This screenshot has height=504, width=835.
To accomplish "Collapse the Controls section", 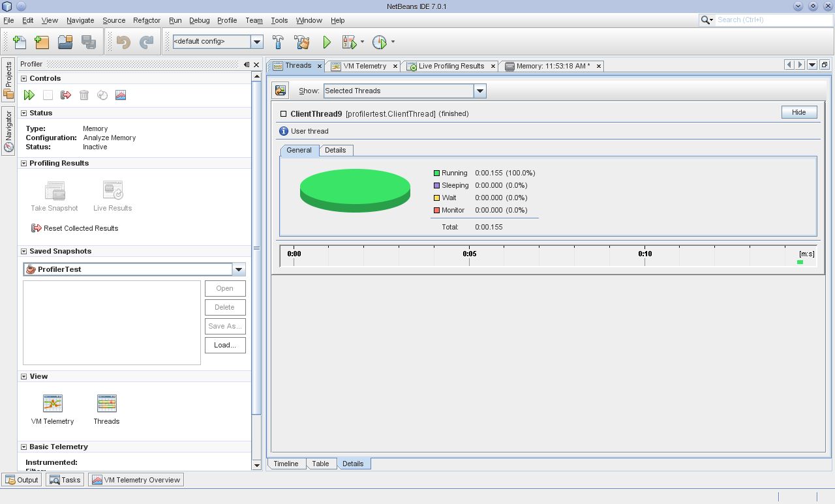I will point(24,78).
